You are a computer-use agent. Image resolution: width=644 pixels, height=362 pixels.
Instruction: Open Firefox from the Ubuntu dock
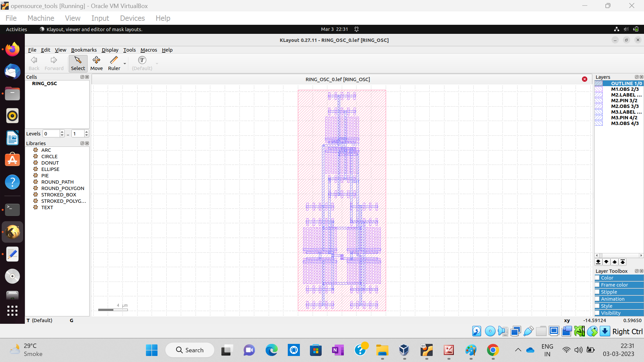coord(12,50)
